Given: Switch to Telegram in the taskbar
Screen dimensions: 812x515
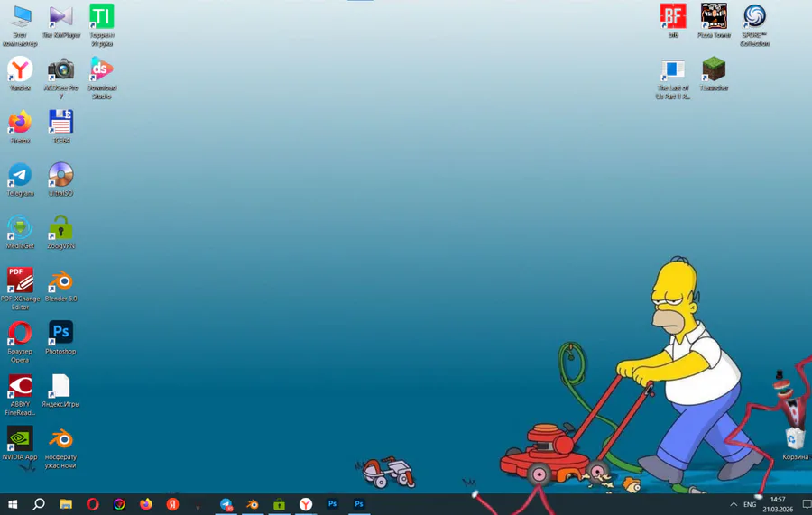Looking at the screenshot, I should pyautogui.click(x=226, y=504).
